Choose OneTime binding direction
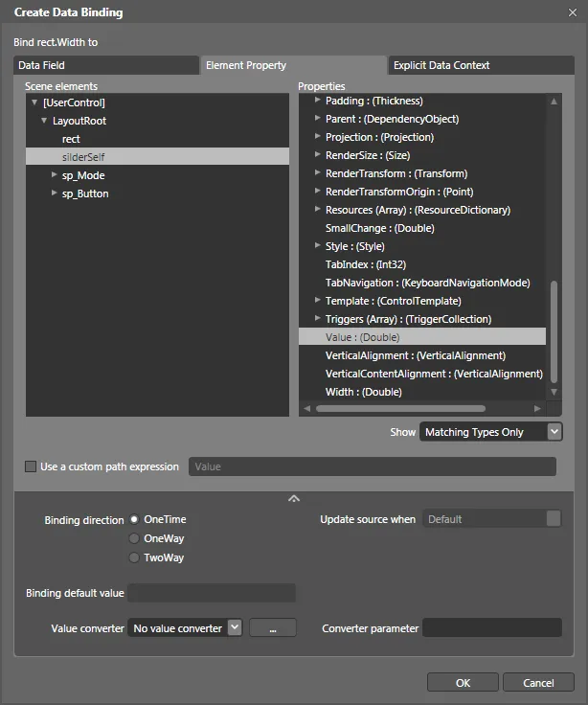 pyautogui.click(x=134, y=519)
